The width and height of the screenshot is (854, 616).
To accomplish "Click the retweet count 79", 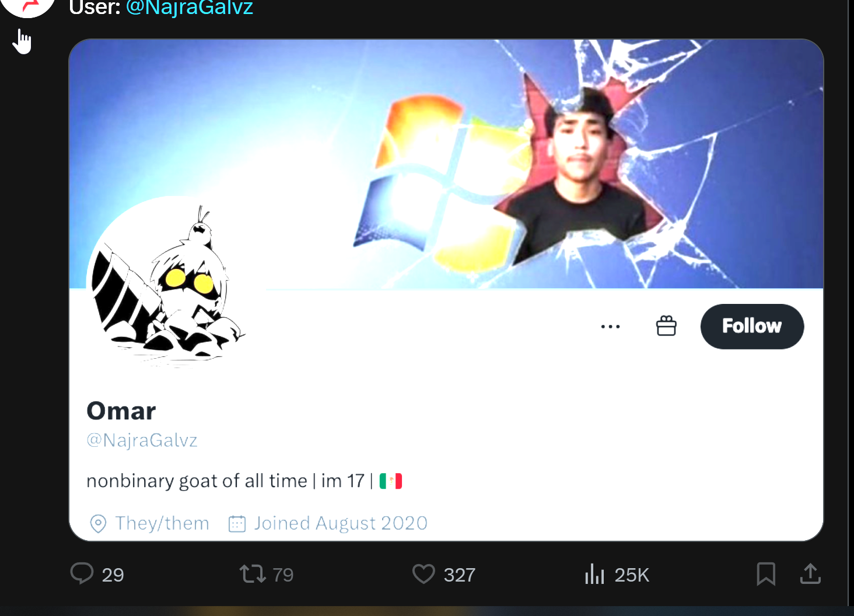I will 283,575.
